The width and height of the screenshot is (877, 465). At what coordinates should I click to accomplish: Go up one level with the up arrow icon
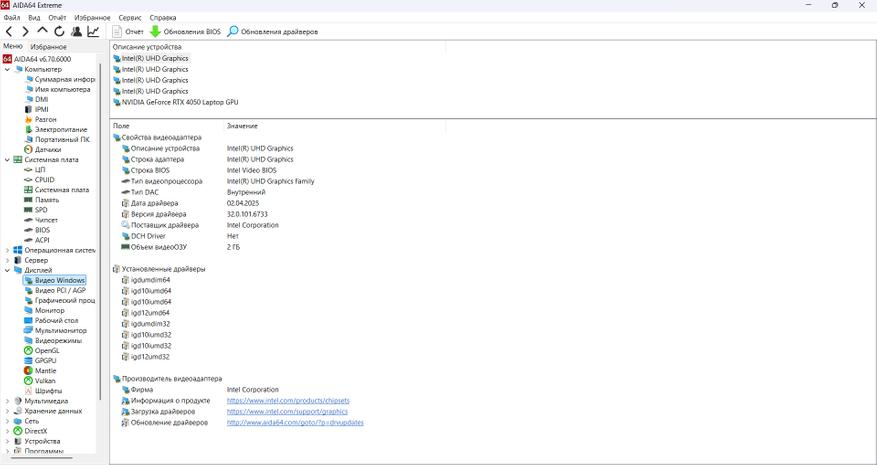(43, 31)
